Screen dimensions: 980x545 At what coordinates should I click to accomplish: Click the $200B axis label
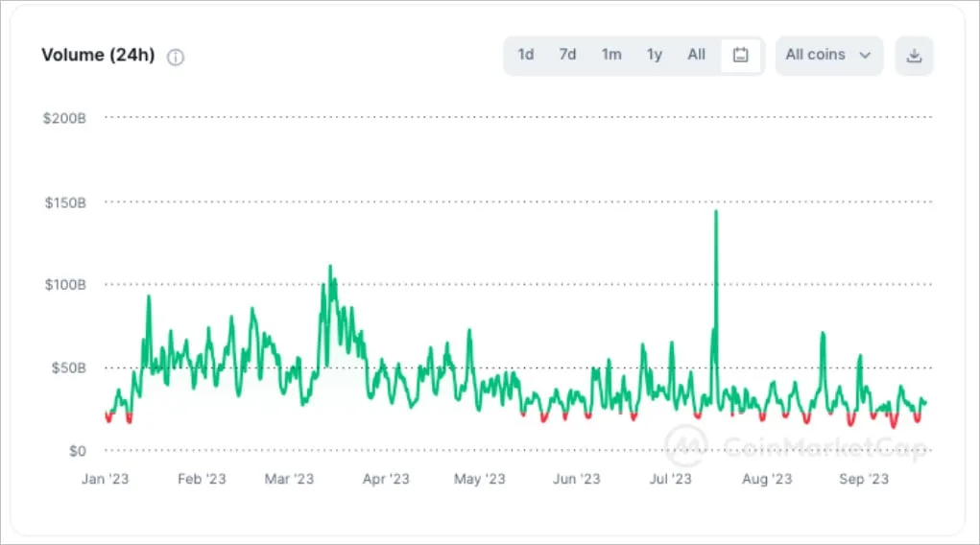[x=64, y=118]
